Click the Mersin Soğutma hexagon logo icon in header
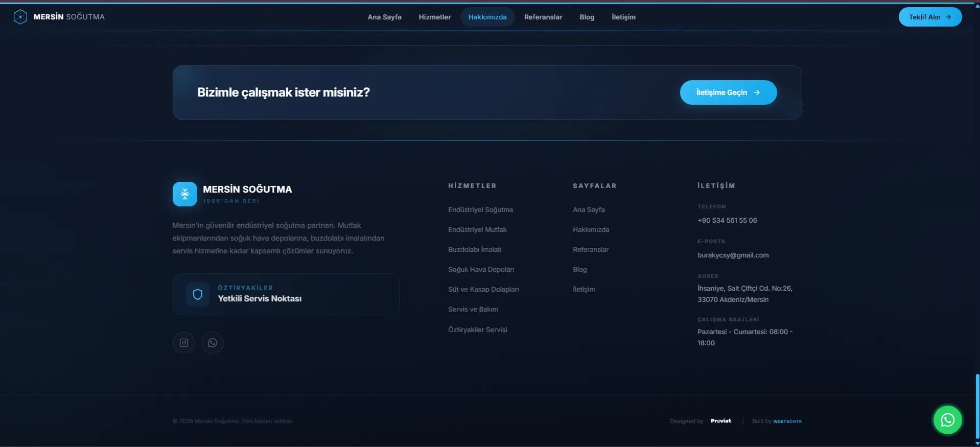The height and width of the screenshot is (447, 980). click(x=20, y=17)
